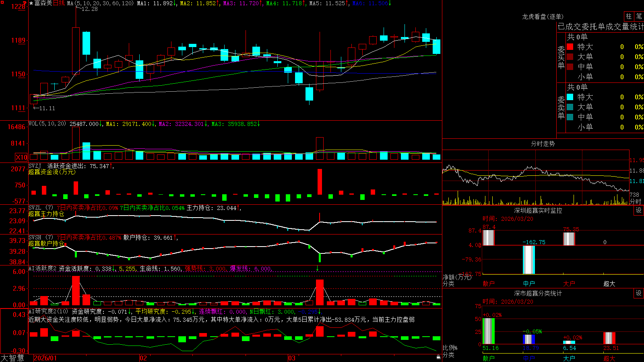The height and width of the screenshot is (362, 644).
Task: Click the 日线 period label
Action: click(59, 3)
